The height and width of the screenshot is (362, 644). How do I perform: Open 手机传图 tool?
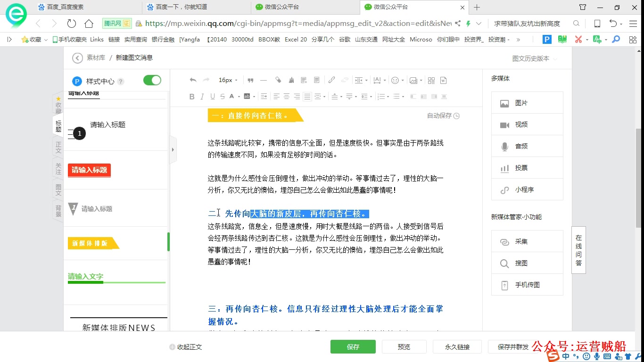(x=527, y=285)
